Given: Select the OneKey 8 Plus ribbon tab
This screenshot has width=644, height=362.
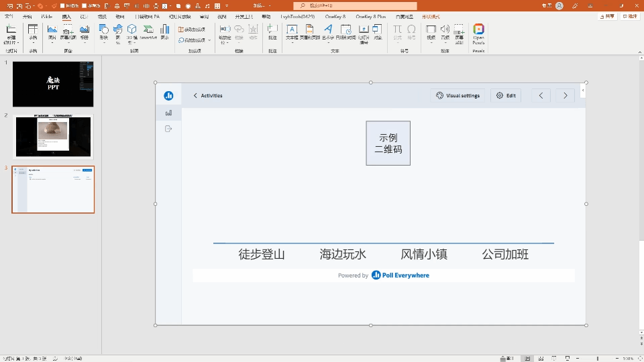Looking at the screenshot, I should [370, 16].
